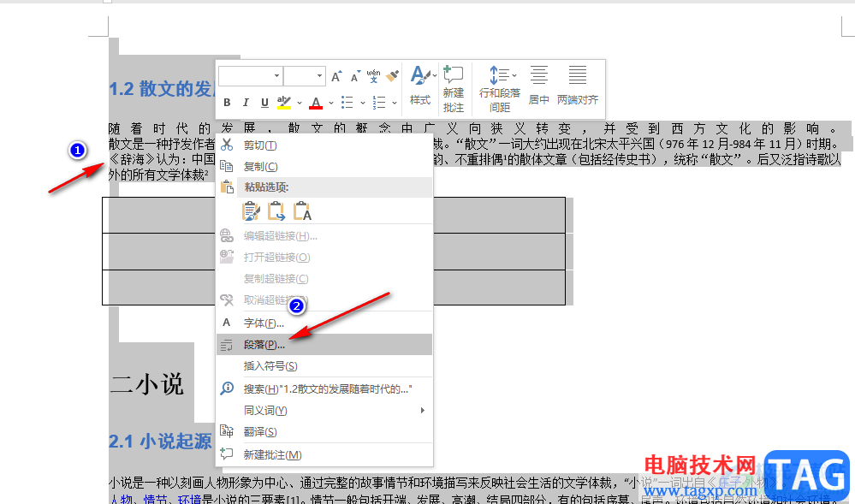Open the font name combo box
Image resolution: width=855 pixels, height=504 pixels.
click(250, 76)
